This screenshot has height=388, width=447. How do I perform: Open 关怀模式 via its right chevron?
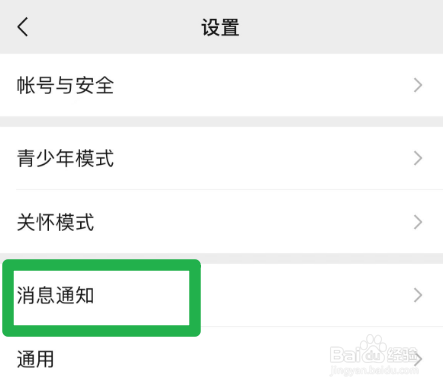point(418,222)
